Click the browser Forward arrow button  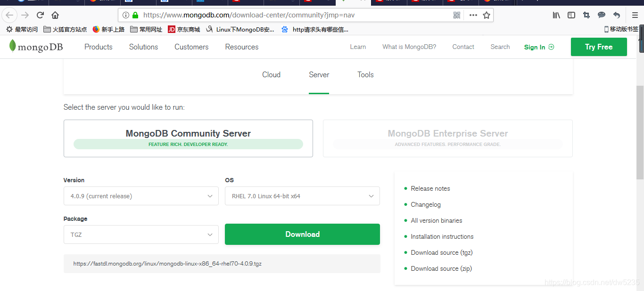click(25, 15)
